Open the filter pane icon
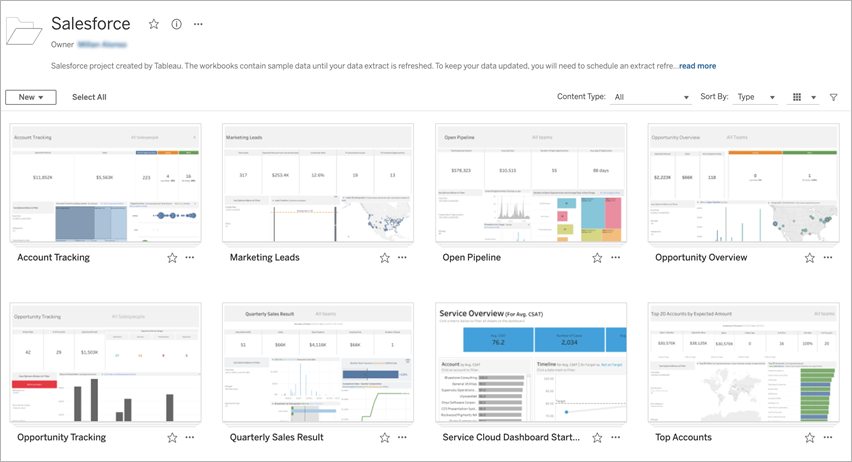Screen dimensions: 852x462 click(x=834, y=97)
